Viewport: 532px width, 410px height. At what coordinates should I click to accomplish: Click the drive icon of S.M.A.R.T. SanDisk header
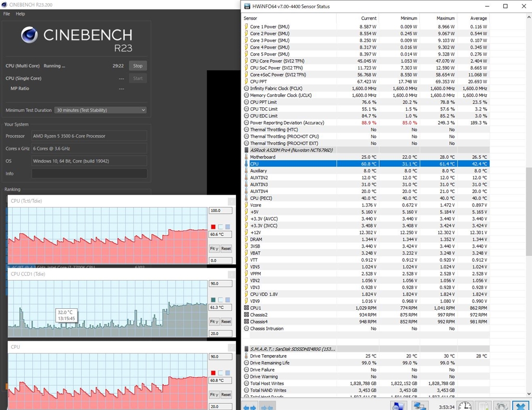tap(246, 349)
